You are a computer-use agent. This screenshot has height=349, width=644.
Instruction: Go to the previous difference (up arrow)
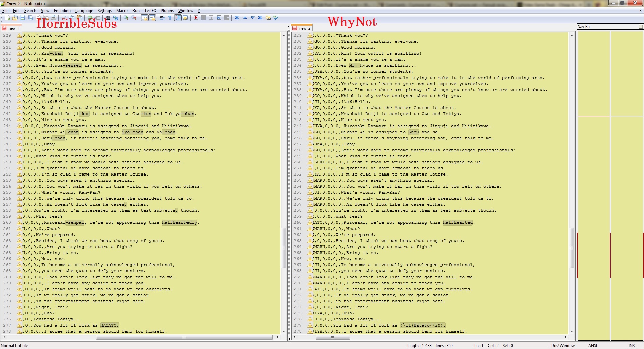(245, 18)
